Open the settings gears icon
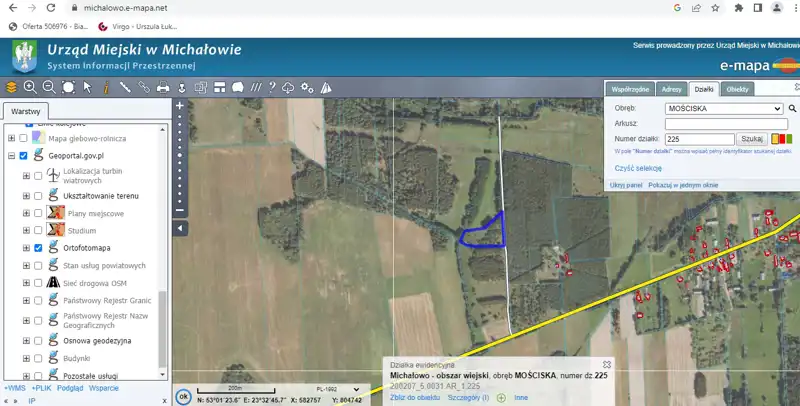Screen dimensions: 800x406 307,88
